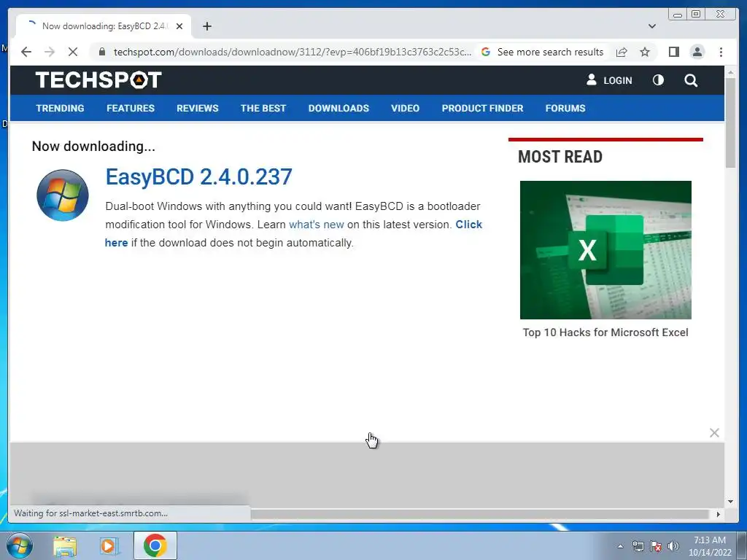Navigate to DOWNLOADS
This screenshot has width=747, height=560.
(338, 108)
